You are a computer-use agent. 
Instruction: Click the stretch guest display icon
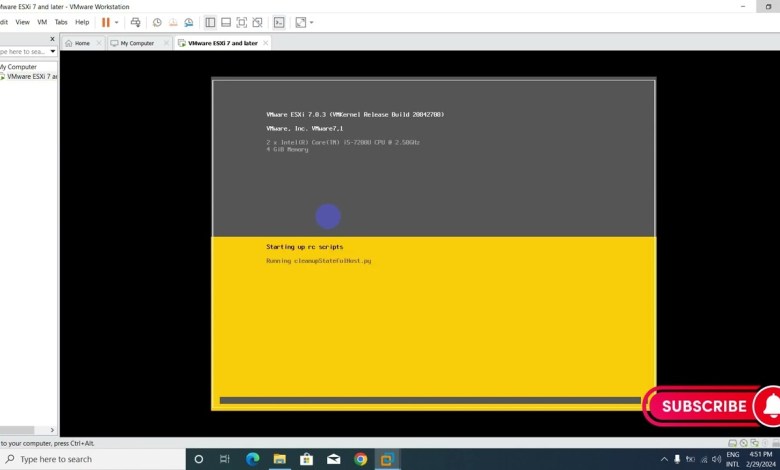[x=301, y=22]
